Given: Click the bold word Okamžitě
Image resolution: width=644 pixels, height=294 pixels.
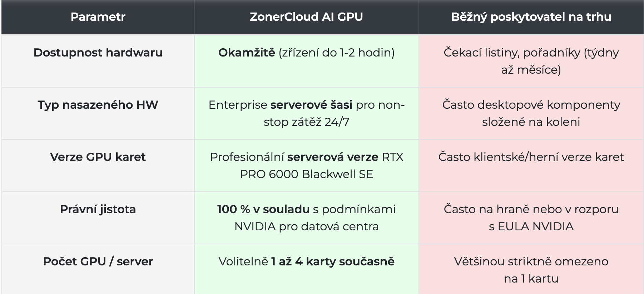Looking at the screenshot, I should click(x=247, y=53).
